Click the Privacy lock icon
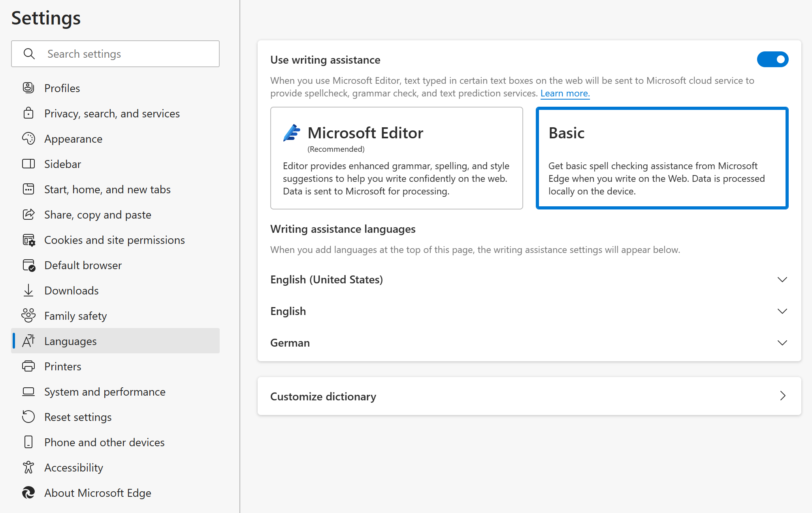Viewport: 812px width, 513px height. [x=28, y=113]
